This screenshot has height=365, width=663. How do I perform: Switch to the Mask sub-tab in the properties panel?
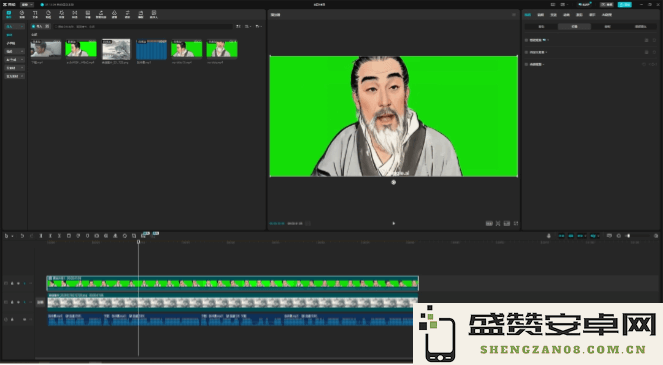pyautogui.click(x=607, y=27)
